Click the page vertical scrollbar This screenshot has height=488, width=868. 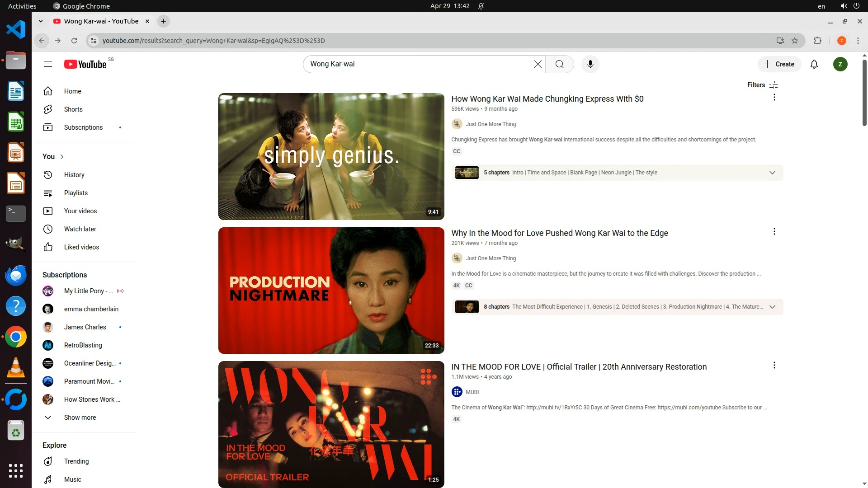[x=864, y=93]
